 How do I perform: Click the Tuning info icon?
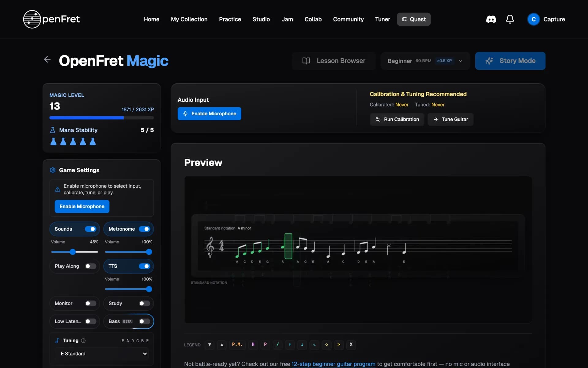click(83, 340)
